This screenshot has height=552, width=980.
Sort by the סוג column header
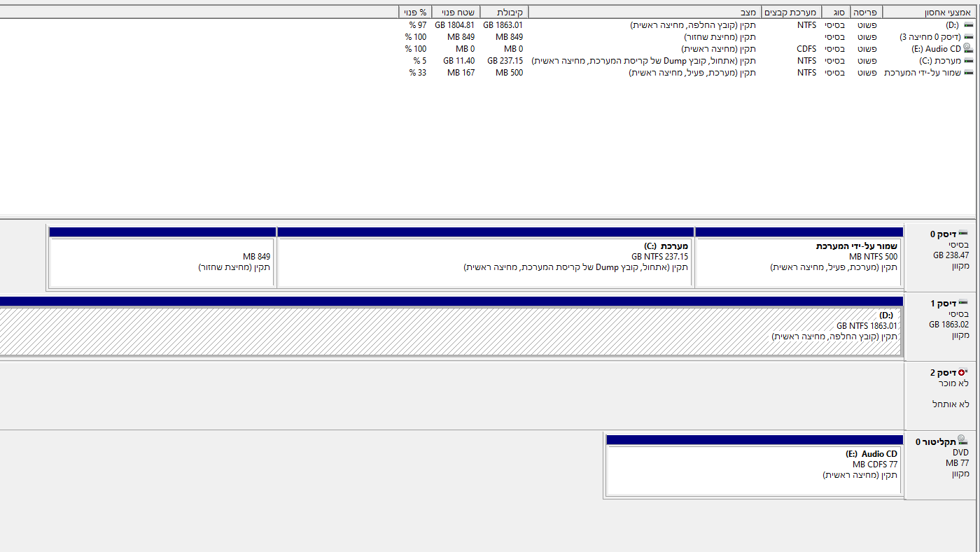click(x=838, y=13)
